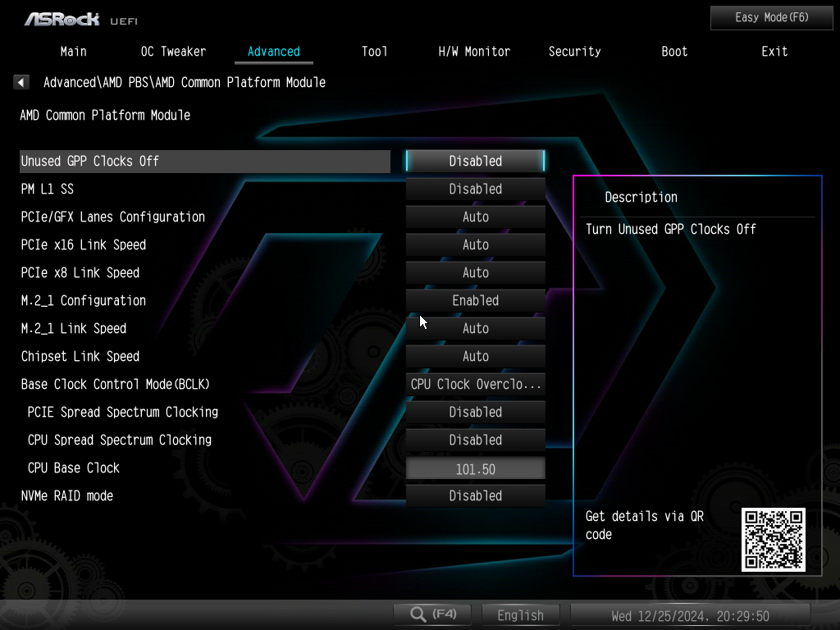Select M.2_1 Configuration label
This screenshot has height=630, width=840.
(84, 300)
